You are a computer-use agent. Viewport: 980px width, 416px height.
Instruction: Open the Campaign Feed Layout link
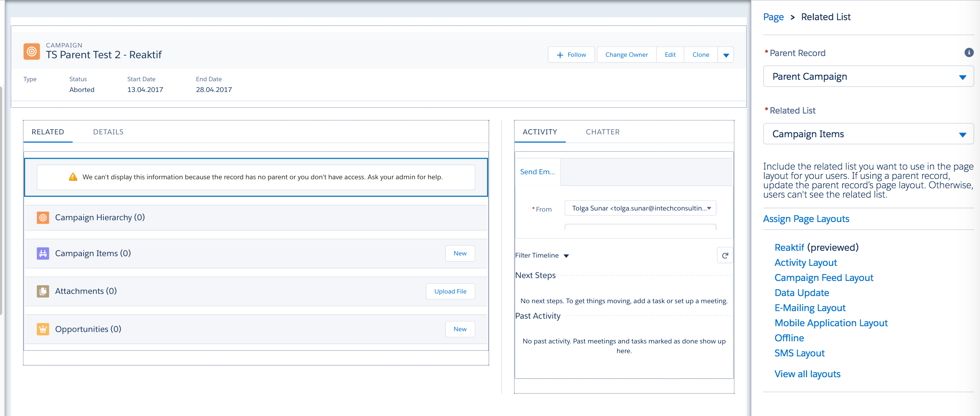(823, 278)
